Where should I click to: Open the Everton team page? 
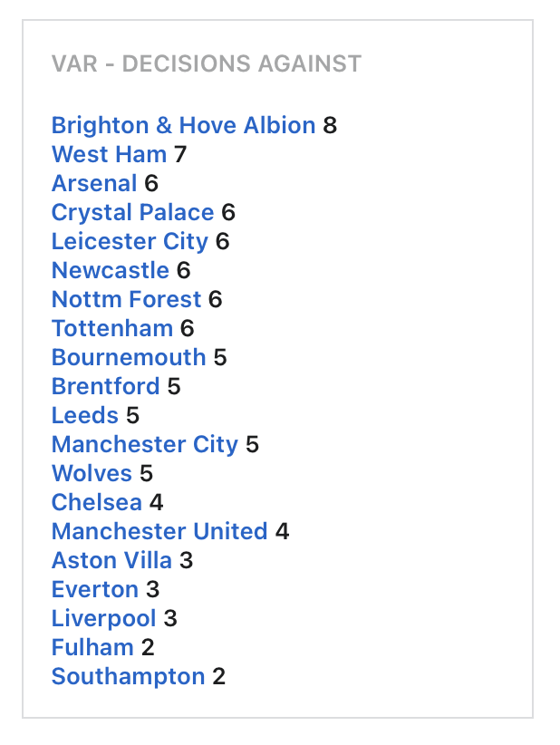click(x=95, y=590)
